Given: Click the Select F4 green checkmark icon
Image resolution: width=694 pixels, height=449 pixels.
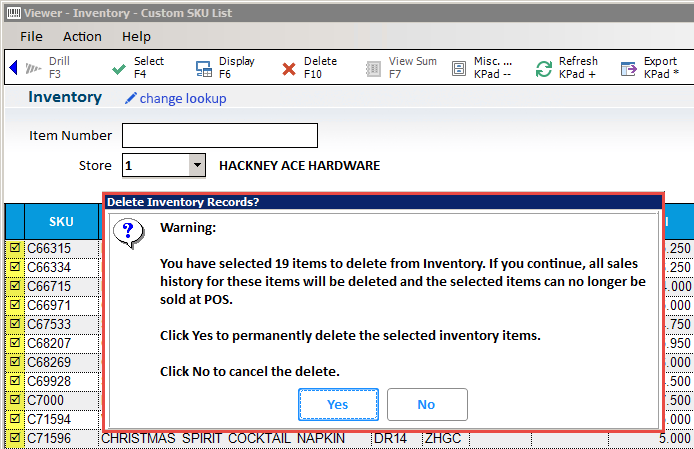Looking at the screenshot, I should pos(119,69).
